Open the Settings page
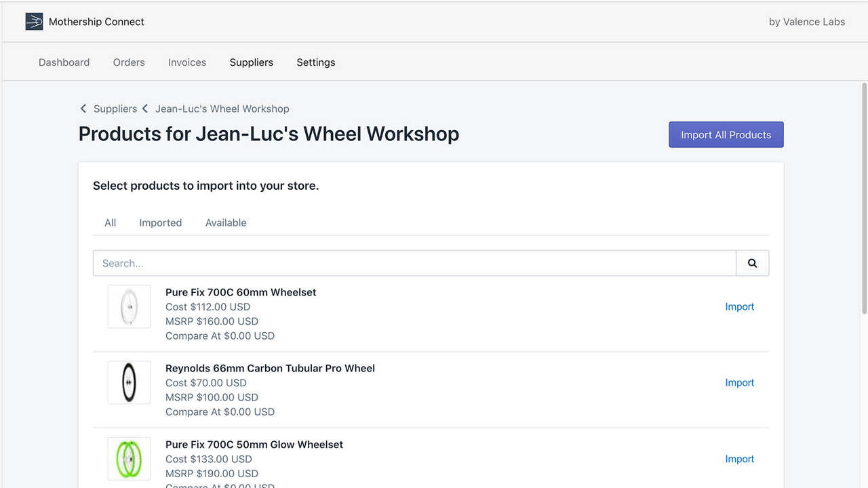868x488 pixels. pyautogui.click(x=315, y=62)
